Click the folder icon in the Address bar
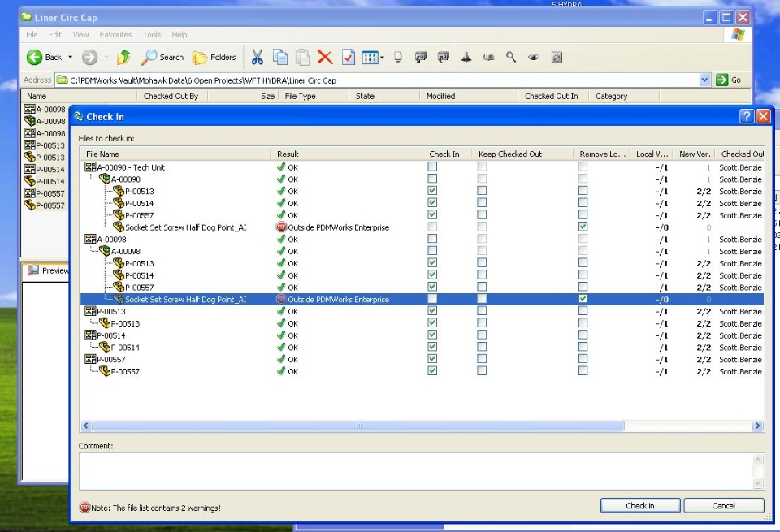 coord(62,80)
